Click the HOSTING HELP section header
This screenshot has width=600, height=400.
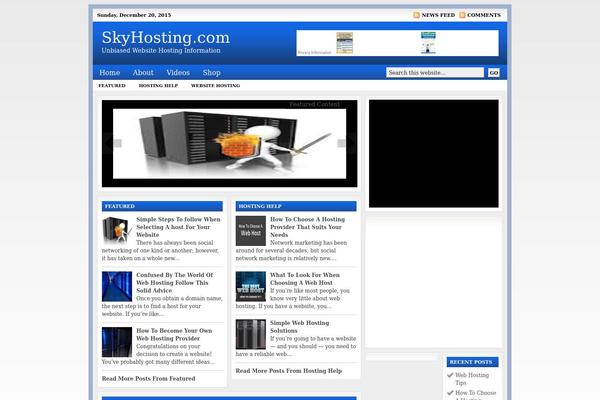[x=296, y=206]
